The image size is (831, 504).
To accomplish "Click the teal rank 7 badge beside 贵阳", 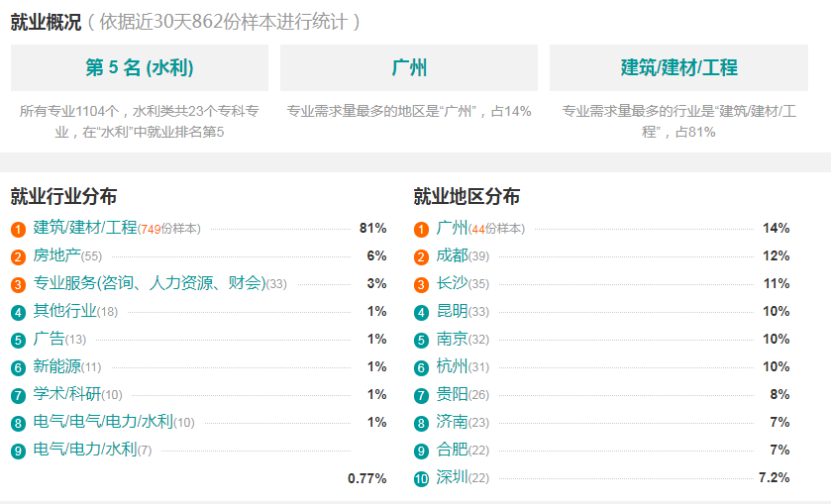I will click(x=421, y=395).
